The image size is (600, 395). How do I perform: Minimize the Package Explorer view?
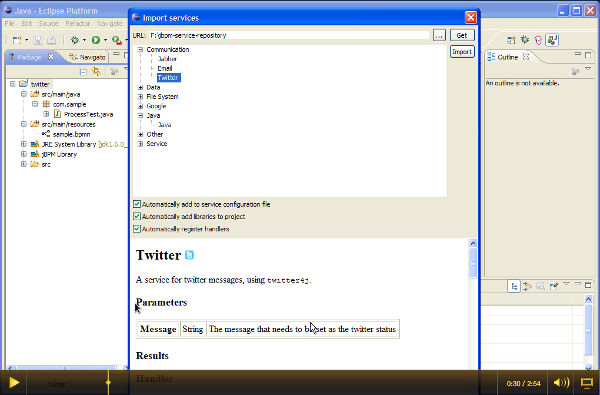(x=116, y=55)
